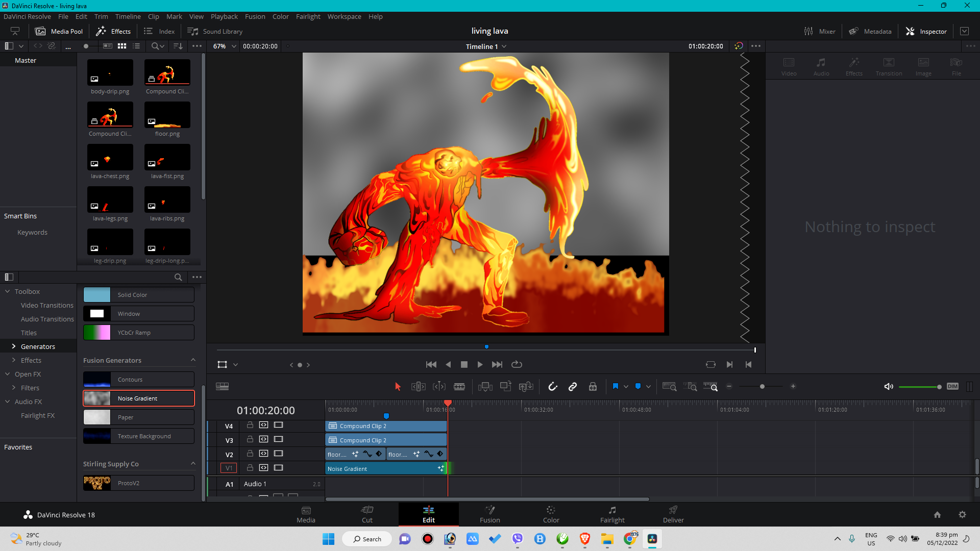The image size is (980, 551).
Task: Go to the first frame
Action: [431, 365]
